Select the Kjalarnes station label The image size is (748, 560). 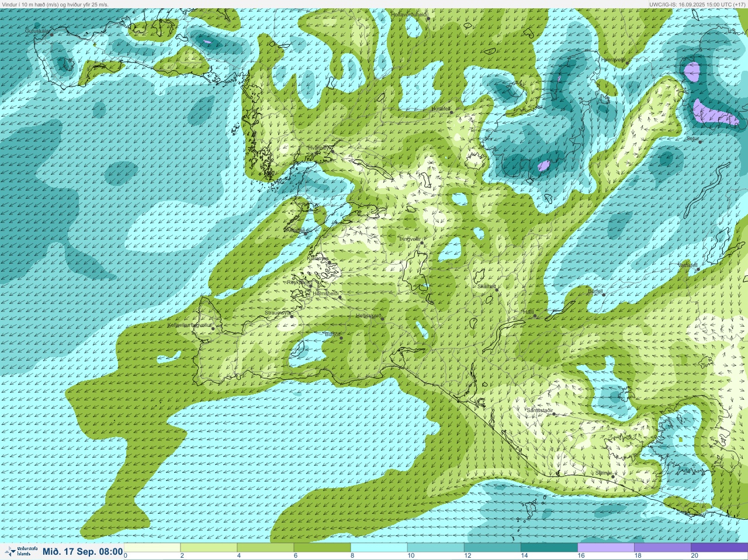(x=318, y=257)
